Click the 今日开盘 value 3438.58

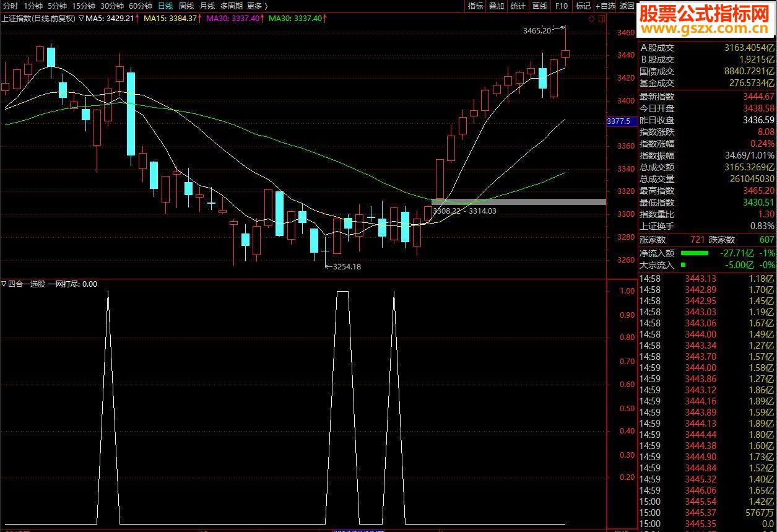tap(758, 108)
